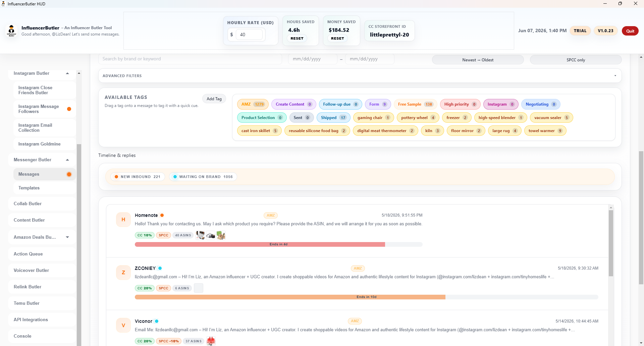This screenshot has width=644, height=346.
Task: Click the Add Tag button
Action: (x=214, y=99)
